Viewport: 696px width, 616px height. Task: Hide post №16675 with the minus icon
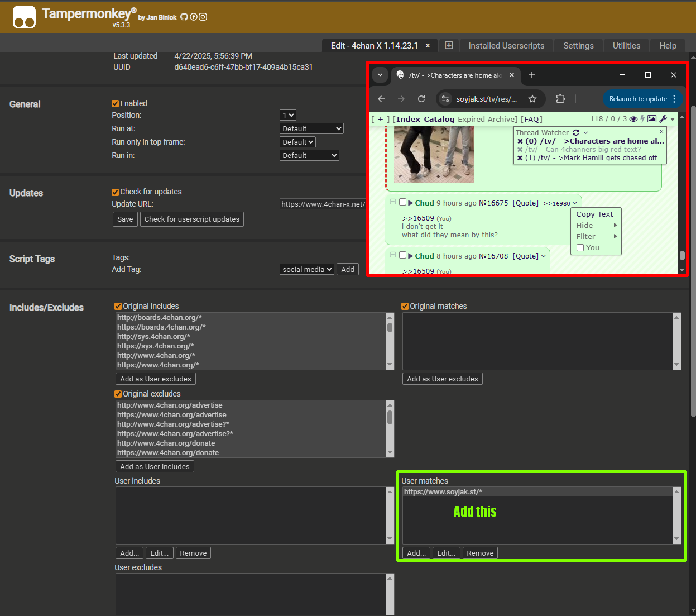pyautogui.click(x=392, y=202)
